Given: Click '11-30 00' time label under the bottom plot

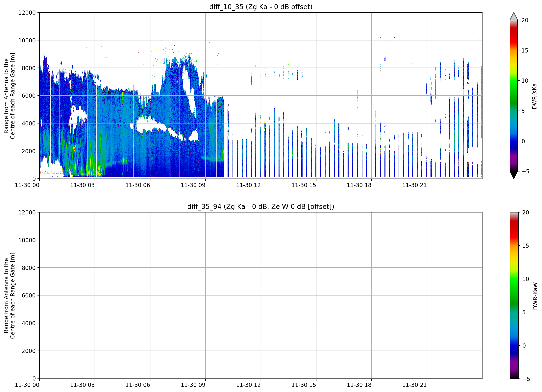Looking at the screenshot, I should point(27,385).
